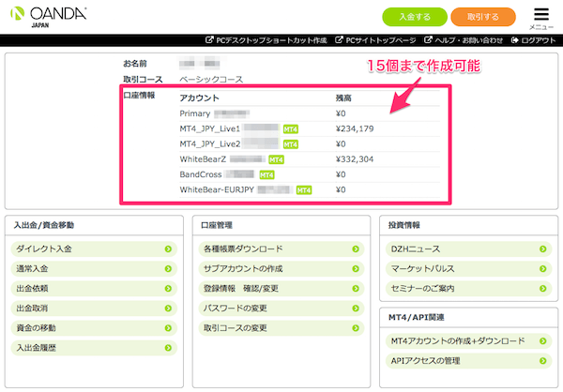This screenshot has height=392, width=563.
Task: Click the OANDA Japan logo
Action: 49,17
